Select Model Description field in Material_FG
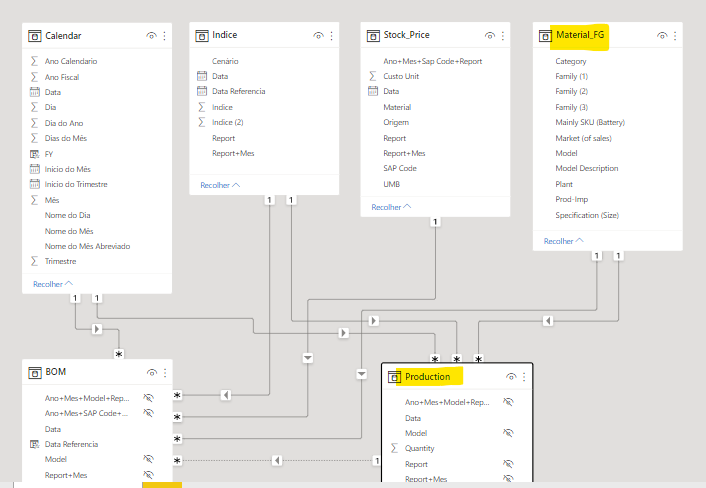Image resolution: width=706 pixels, height=488 pixels. coord(587,168)
